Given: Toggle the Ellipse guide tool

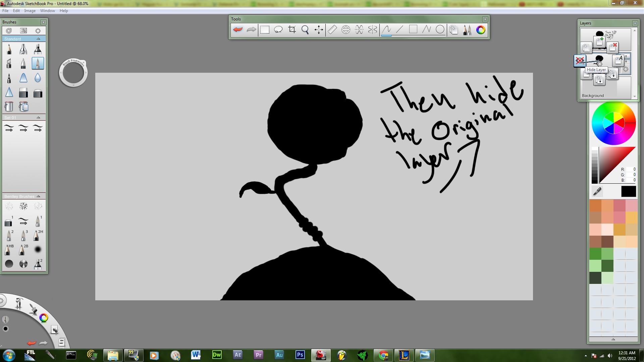Looking at the screenshot, I should coord(345,30).
